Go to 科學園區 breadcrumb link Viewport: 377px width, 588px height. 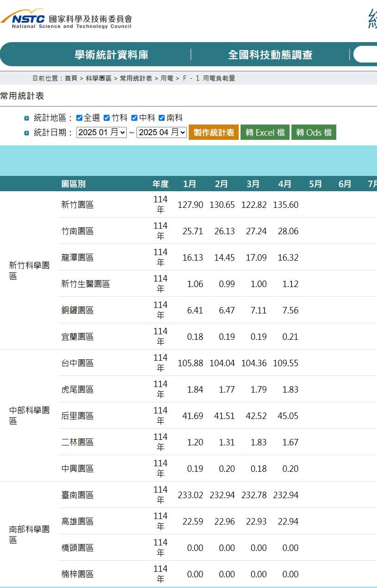click(x=99, y=78)
